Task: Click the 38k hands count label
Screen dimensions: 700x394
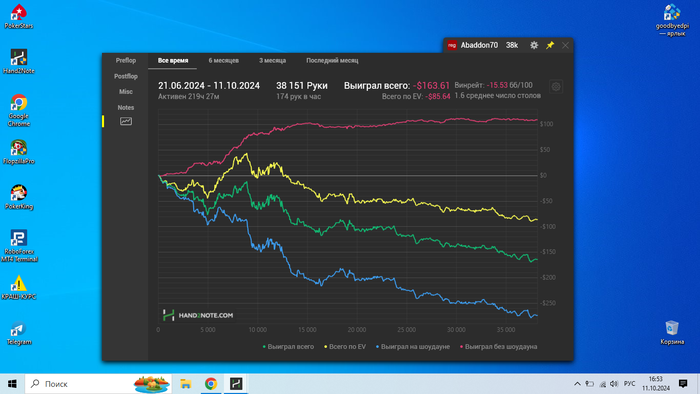Action: click(x=512, y=45)
